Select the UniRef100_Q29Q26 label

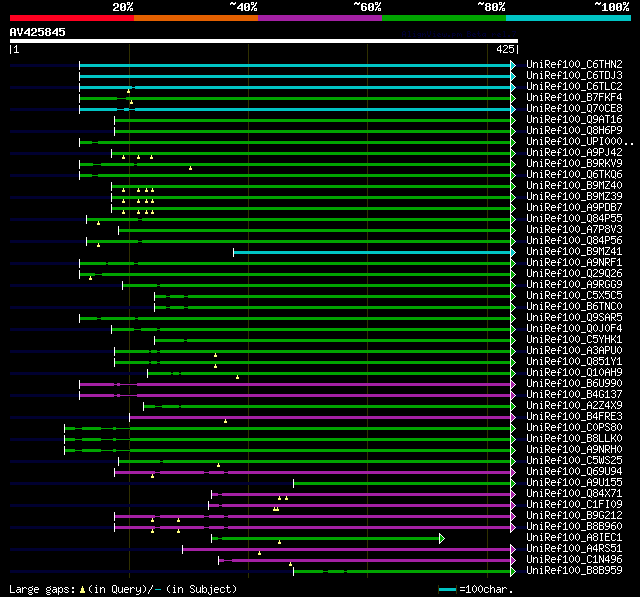(x=574, y=274)
